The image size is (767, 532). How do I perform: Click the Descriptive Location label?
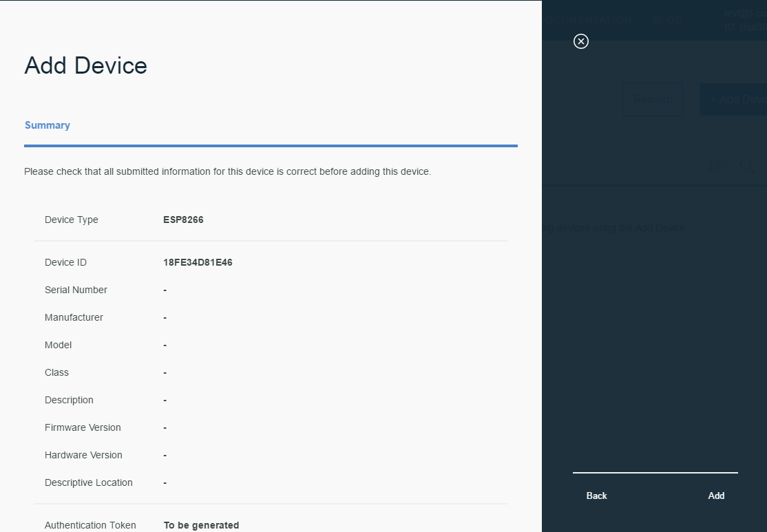coord(89,482)
